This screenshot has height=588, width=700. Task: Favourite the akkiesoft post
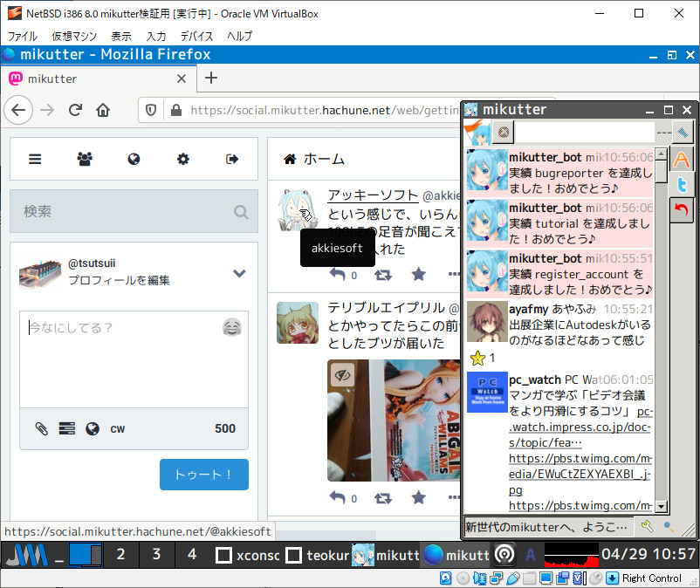(419, 274)
